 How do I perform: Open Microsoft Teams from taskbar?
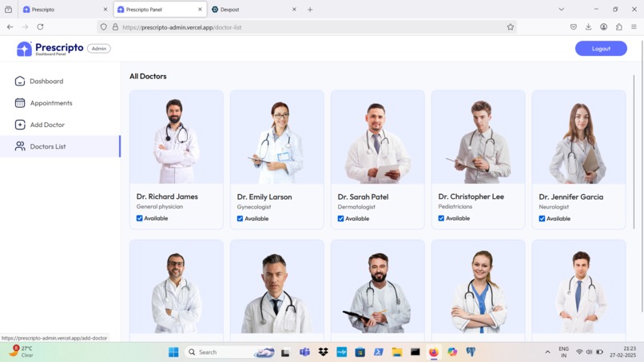[x=304, y=352]
